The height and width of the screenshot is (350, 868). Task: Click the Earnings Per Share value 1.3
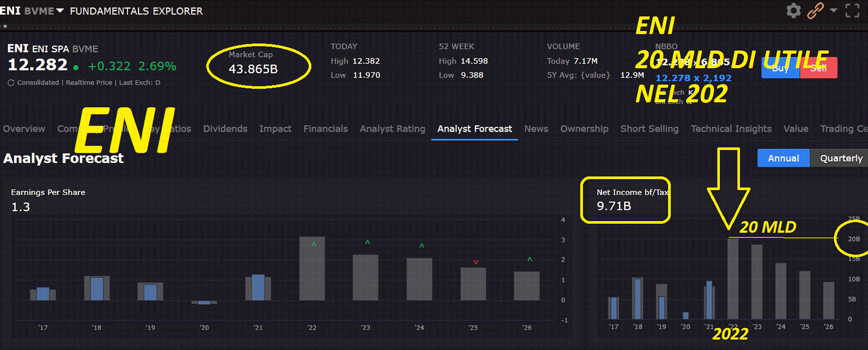21,207
